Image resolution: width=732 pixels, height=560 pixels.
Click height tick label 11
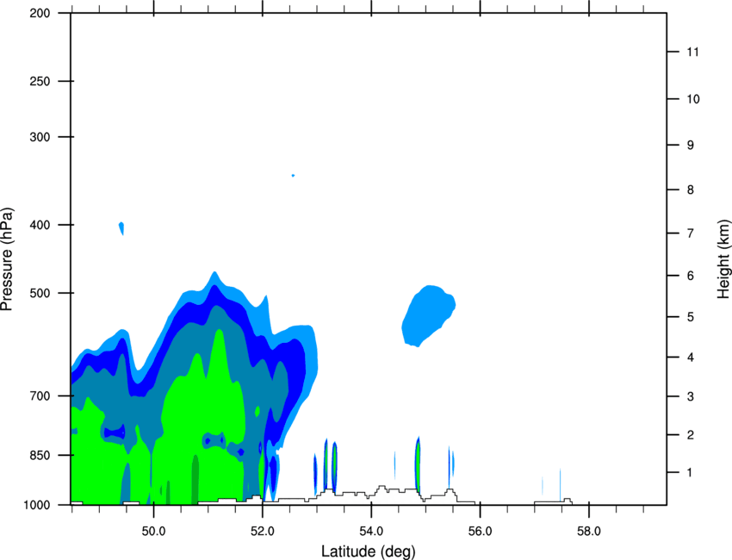tap(692, 52)
